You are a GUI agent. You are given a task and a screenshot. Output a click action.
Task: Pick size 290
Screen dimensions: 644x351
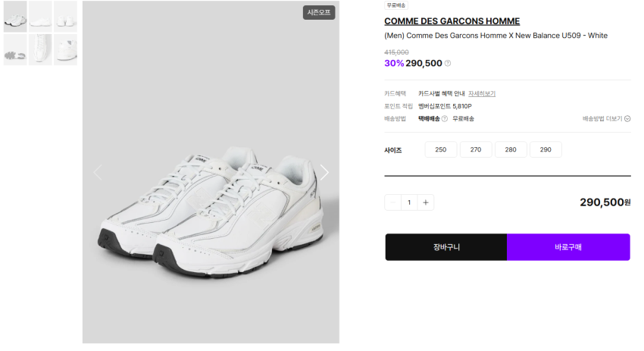coord(546,150)
